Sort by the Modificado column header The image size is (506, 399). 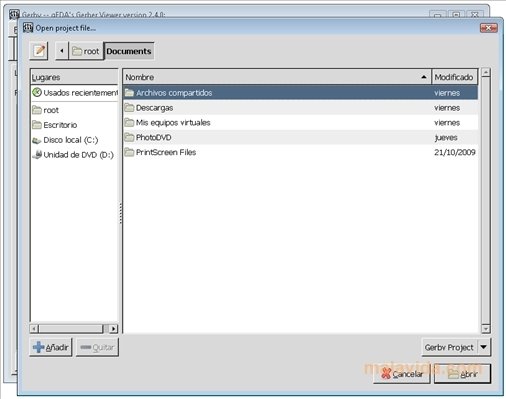[455, 77]
